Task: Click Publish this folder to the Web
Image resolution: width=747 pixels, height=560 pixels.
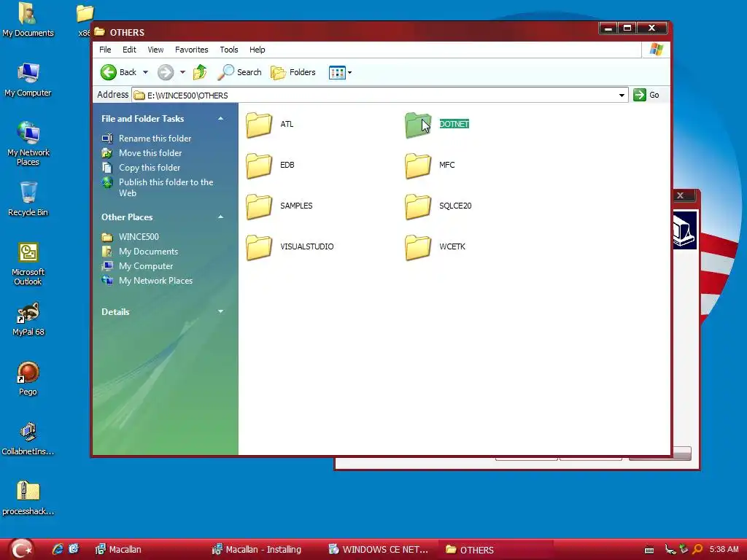Action: (166, 187)
